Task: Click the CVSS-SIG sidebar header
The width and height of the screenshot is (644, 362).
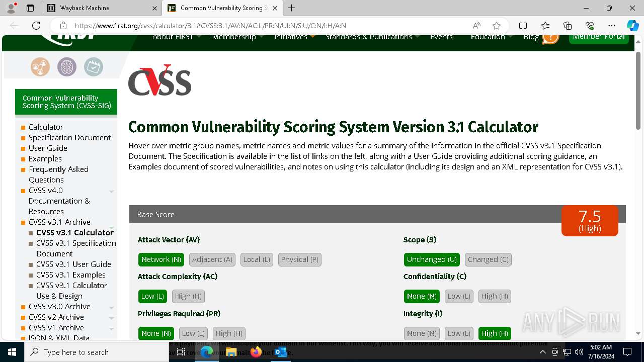Action: coord(66,102)
